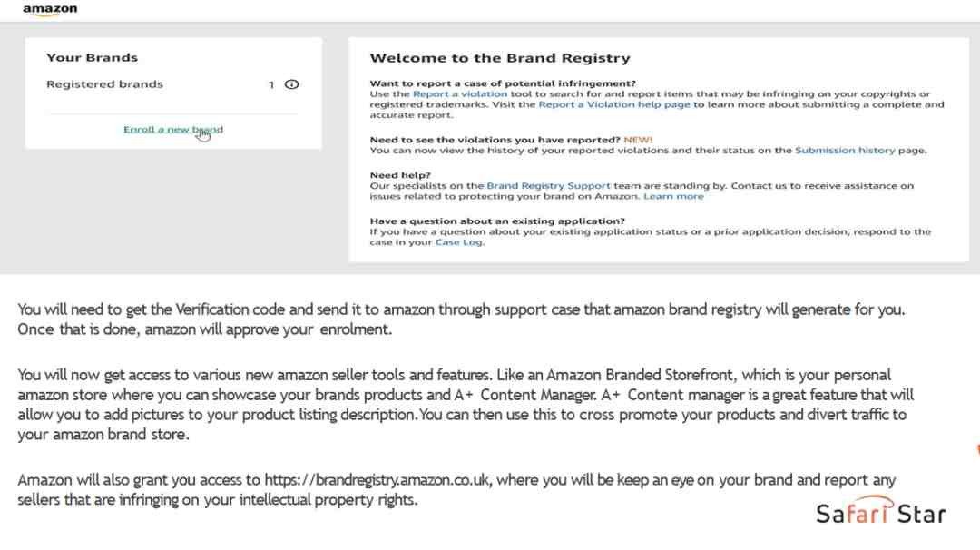980x550 pixels.
Task: Follow the Report a violation link
Action: 460,93
